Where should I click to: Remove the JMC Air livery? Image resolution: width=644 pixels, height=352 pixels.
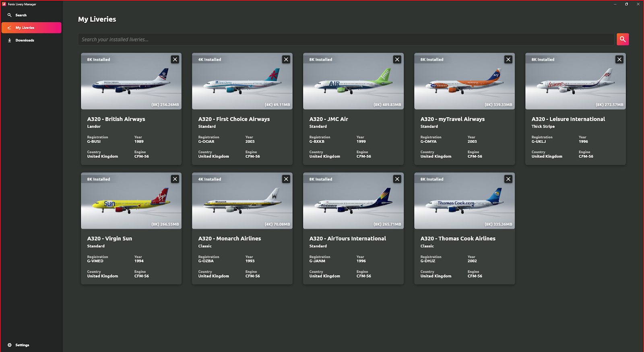pyautogui.click(x=397, y=60)
